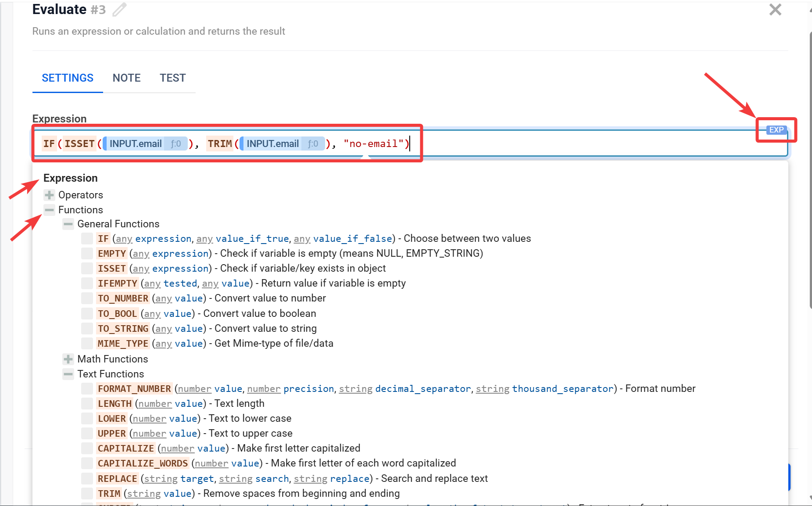Open the TEST tab
The width and height of the screenshot is (812, 506).
172,78
